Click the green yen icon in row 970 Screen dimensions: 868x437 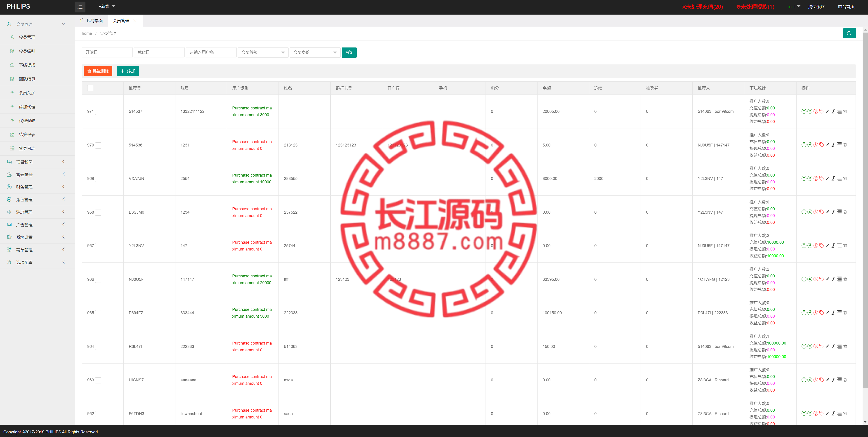click(810, 145)
